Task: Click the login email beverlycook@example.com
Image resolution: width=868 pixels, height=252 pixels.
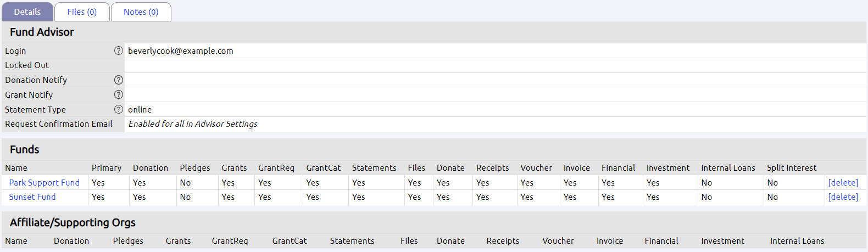Action: pos(180,51)
